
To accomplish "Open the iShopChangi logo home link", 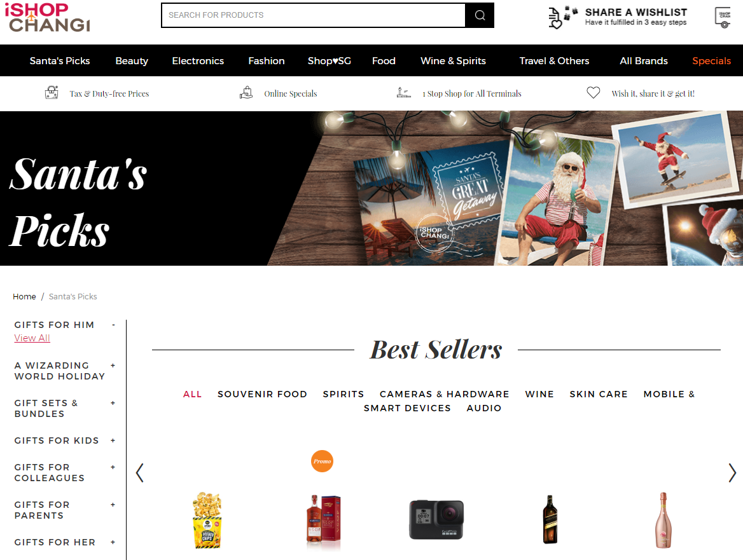I will pyautogui.click(x=47, y=18).
